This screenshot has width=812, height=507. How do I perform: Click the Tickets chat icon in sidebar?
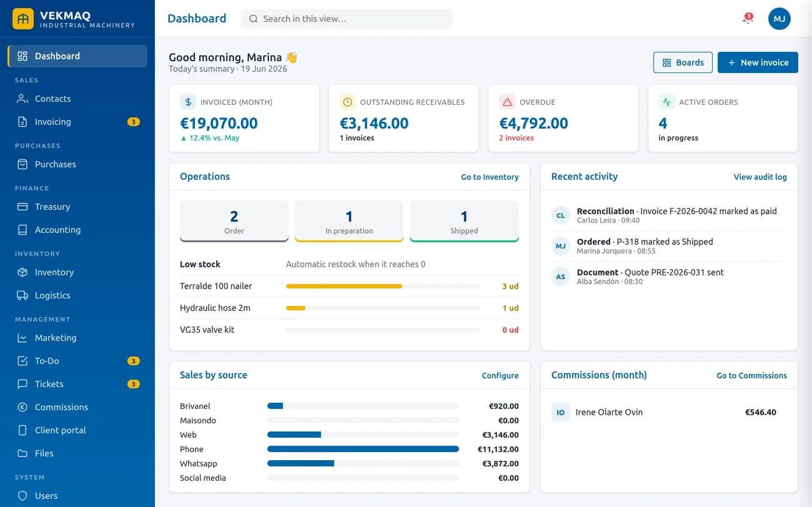pos(22,384)
